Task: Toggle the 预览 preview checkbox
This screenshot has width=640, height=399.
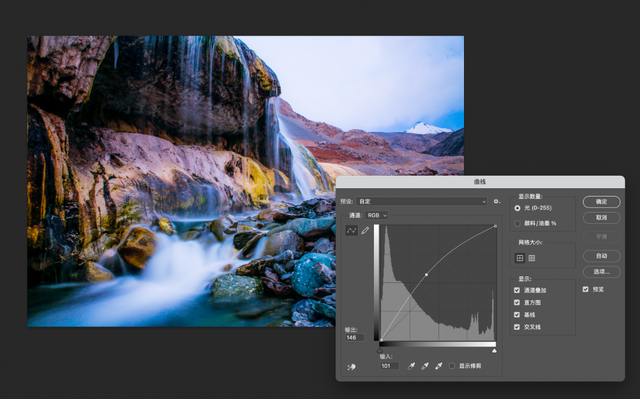Action: pos(586,289)
